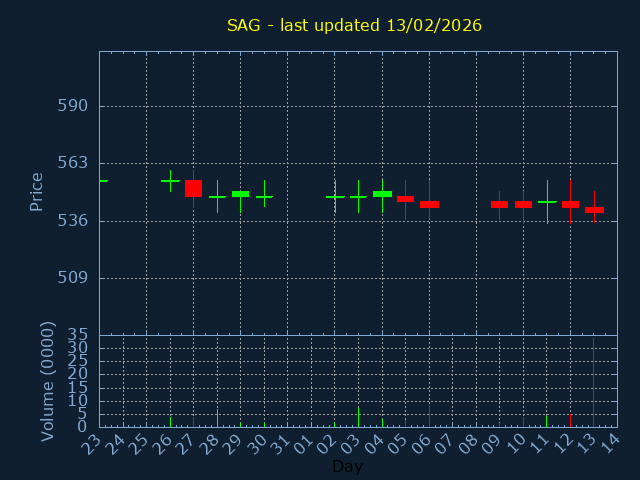Screen dimensions: 640x480
Task: Click the 509 price axis label
Action: point(72,278)
